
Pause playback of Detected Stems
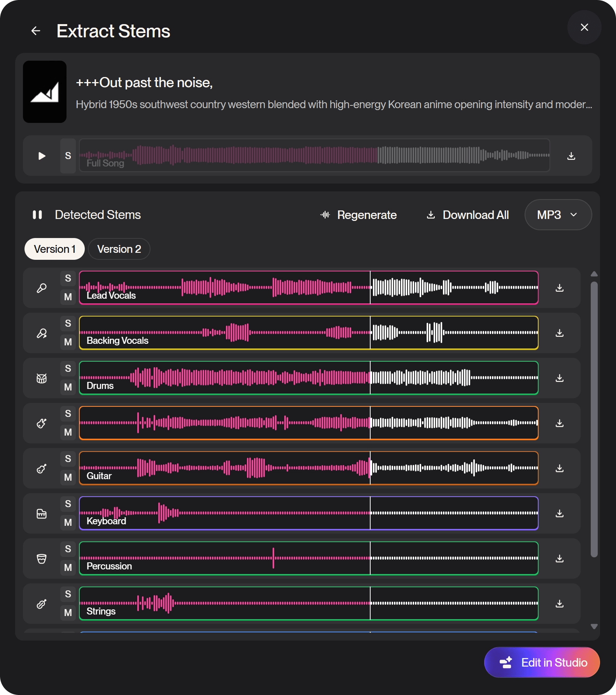37,215
